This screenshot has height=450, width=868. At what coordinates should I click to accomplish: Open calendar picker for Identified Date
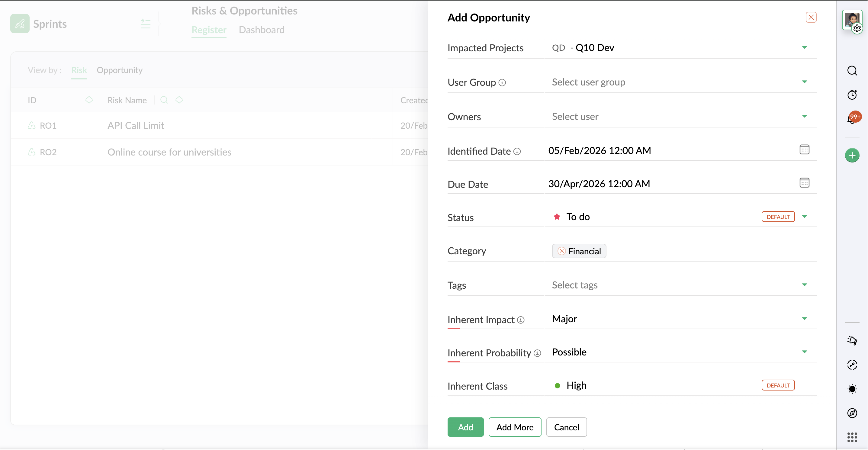click(804, 149)
